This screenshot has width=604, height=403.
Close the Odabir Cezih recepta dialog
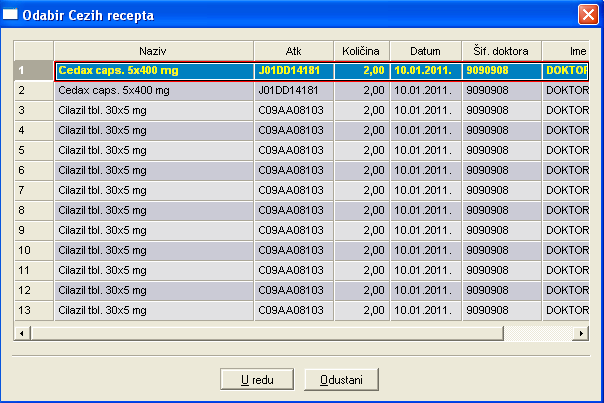pos(588,14)
